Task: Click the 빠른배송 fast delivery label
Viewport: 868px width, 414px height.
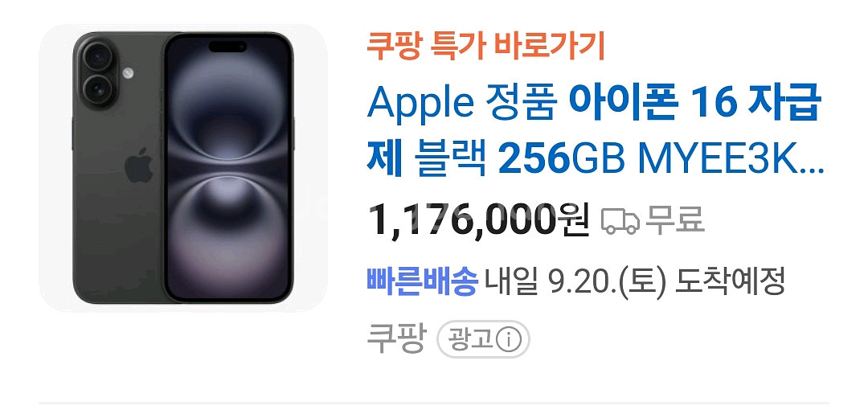Action: click(423, 281)
